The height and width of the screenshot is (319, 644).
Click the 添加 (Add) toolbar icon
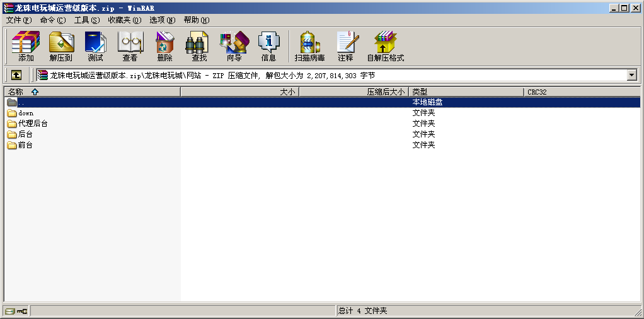point(26,47)
